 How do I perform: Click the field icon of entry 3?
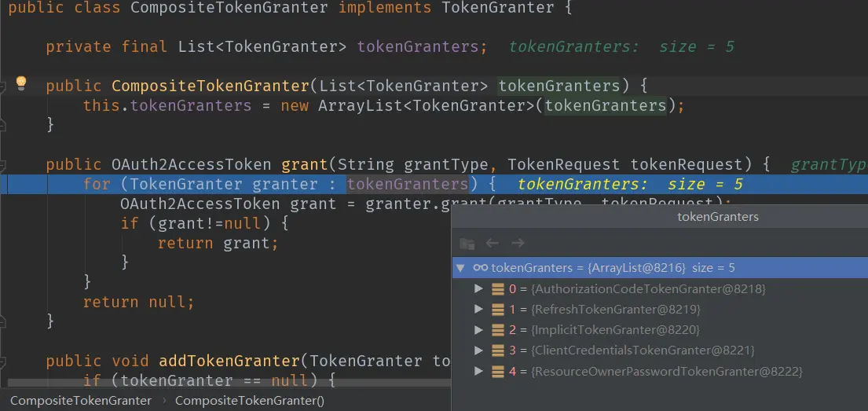[x=498, y=350]
